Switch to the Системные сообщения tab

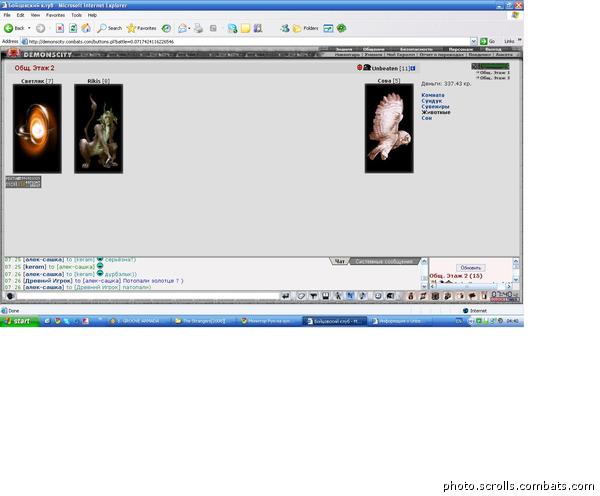point(384,261)
